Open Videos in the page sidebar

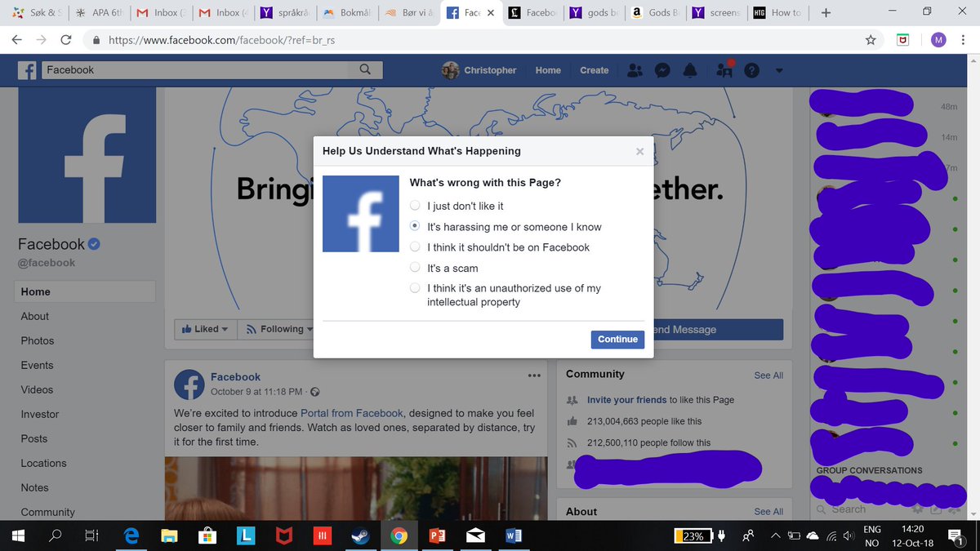tap(37, 389)
